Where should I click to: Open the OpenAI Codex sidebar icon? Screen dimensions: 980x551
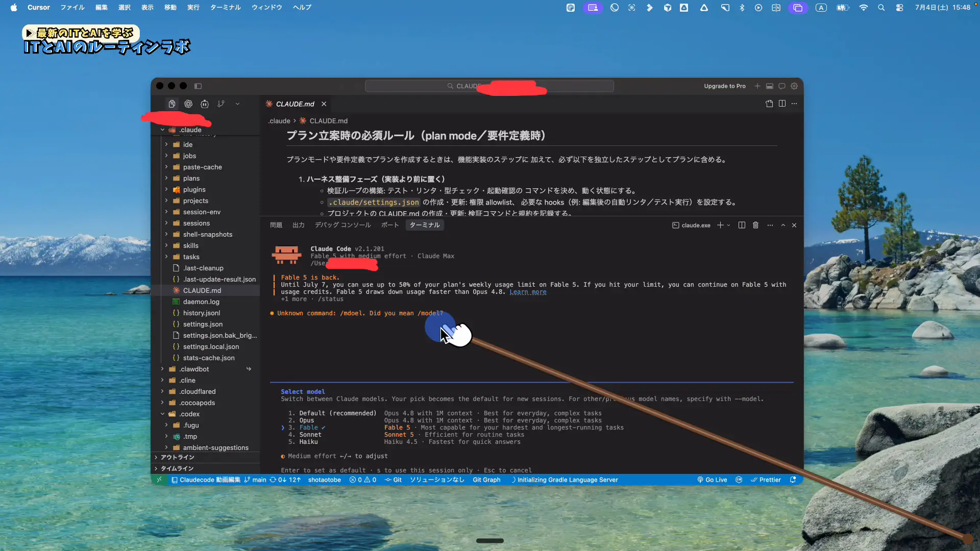188,104
